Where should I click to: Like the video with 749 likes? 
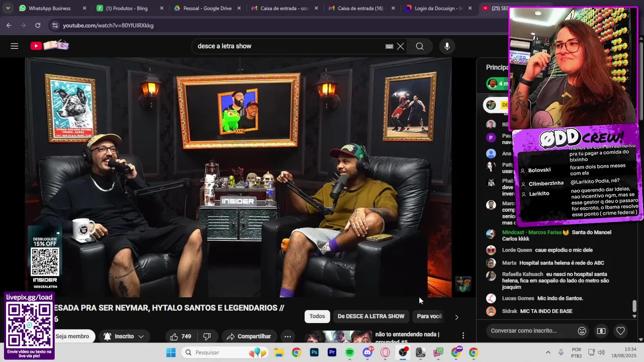(x=181, y=336)
